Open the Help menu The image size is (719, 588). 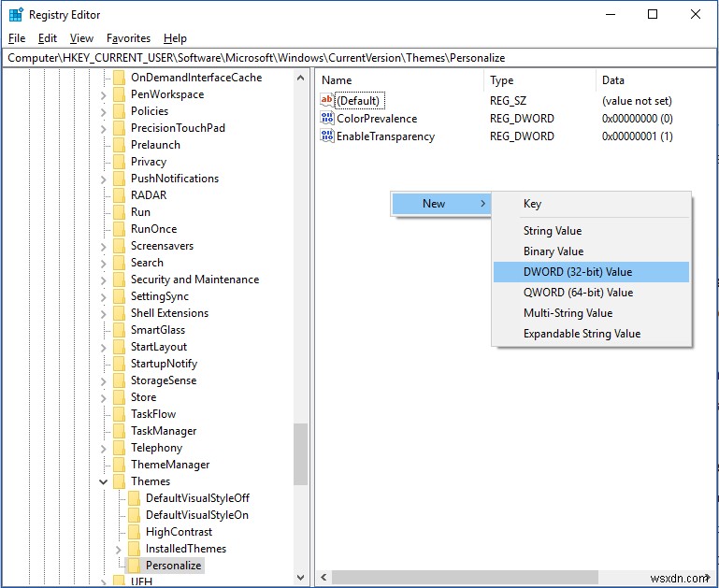pyautogui.click(x=175, y=38)
